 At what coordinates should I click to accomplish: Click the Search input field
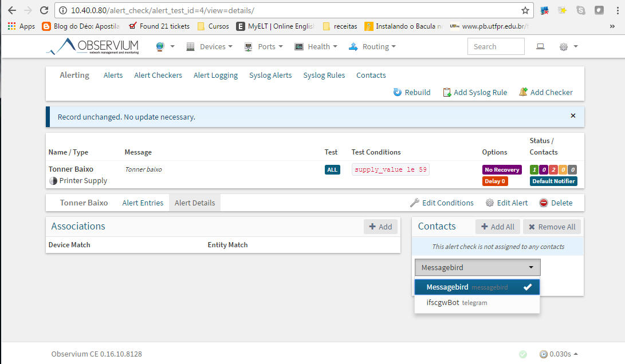click(496, 46)
